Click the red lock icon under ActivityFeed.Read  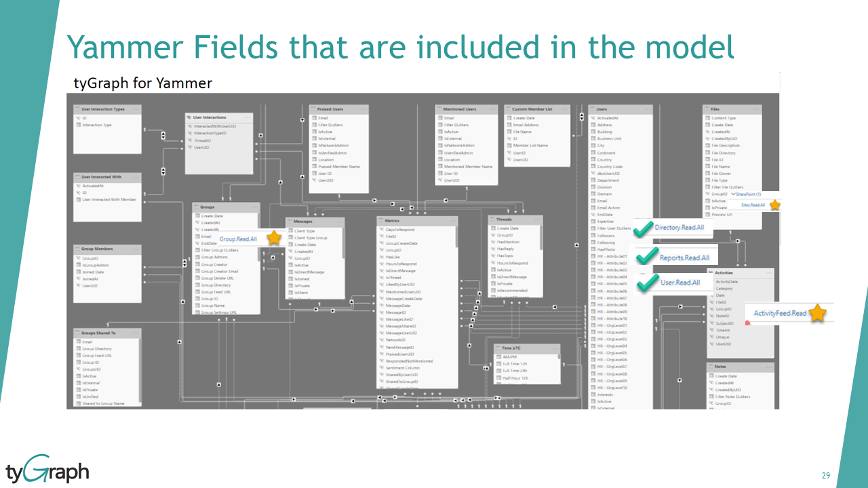click(x=748, y=323)
